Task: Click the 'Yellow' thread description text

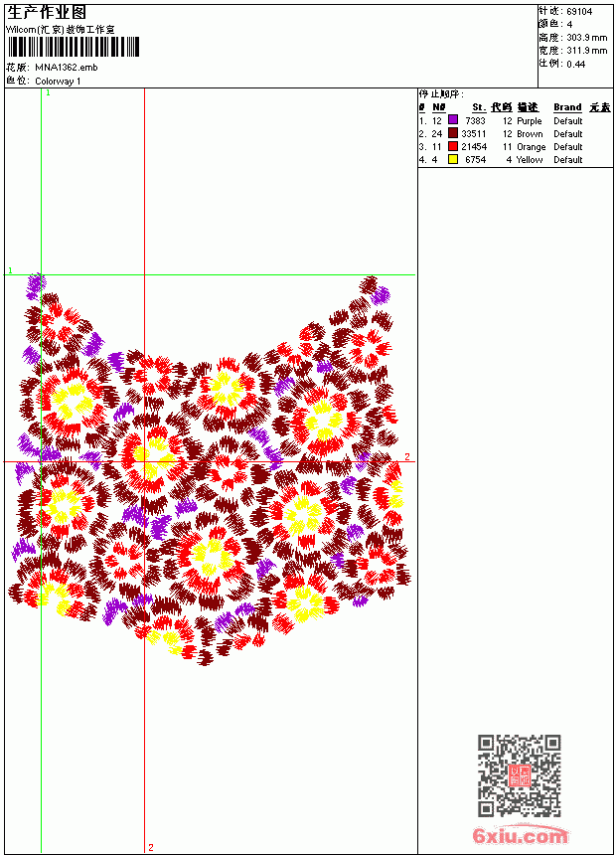Action: click(x=530, y=160)
